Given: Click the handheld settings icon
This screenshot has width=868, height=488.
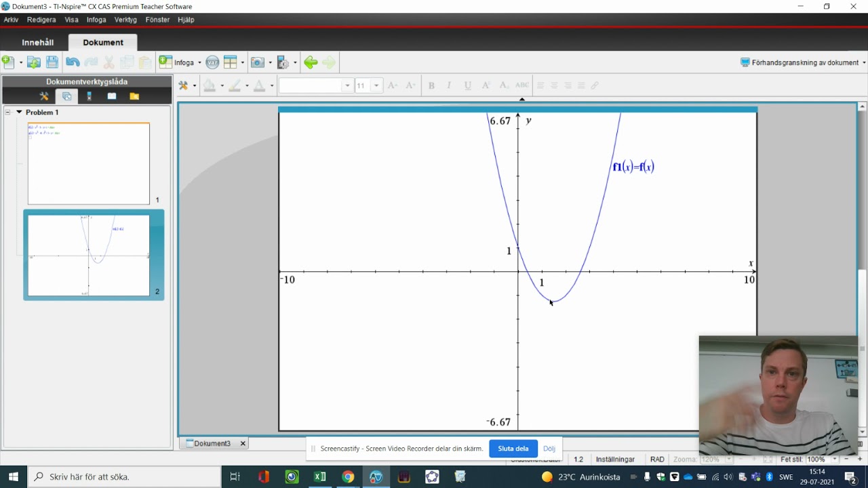Looking at the screenshot, I should [x=283, y=62].
